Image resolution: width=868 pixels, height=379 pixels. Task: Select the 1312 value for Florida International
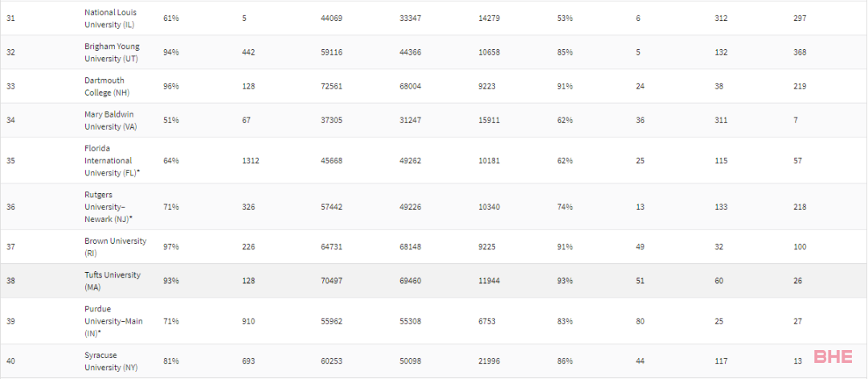coord(251,161)
